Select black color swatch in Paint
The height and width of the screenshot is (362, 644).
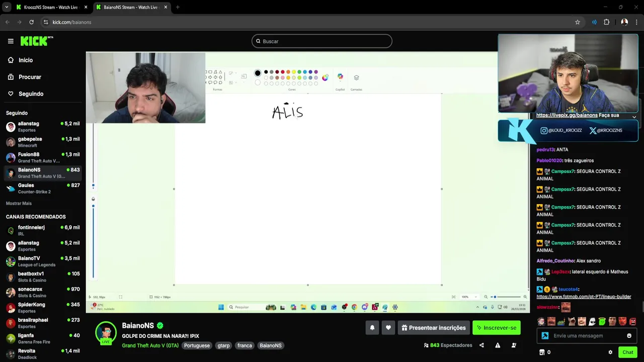click(x=266, y=72)
